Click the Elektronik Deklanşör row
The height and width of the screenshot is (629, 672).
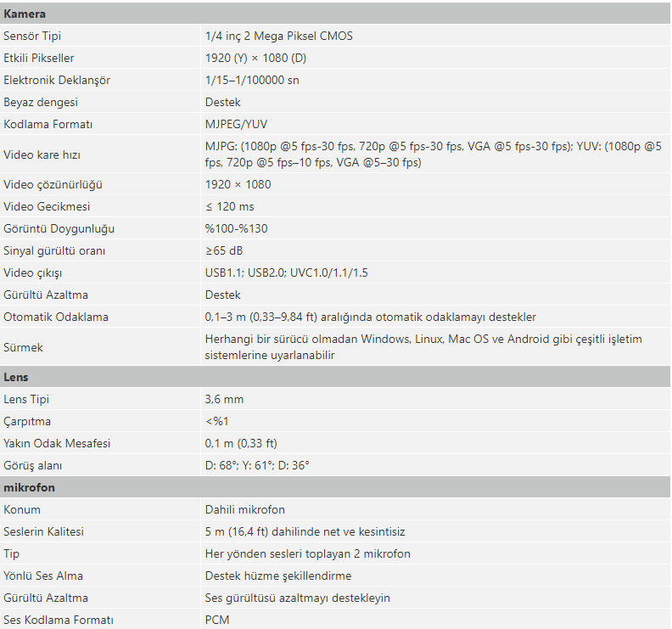pyautogui.click(x=335, y=80)
